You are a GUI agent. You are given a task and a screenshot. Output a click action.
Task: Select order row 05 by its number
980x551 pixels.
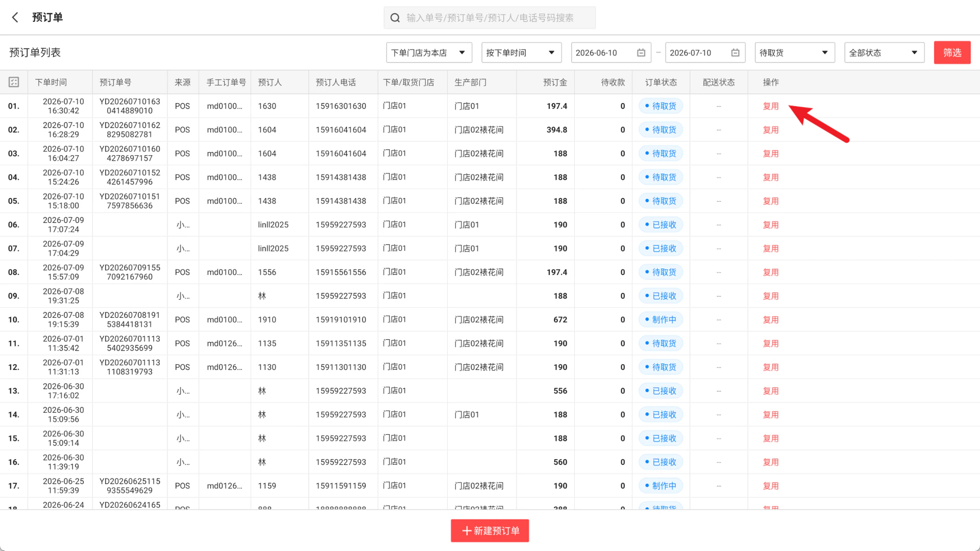(14, 201)
